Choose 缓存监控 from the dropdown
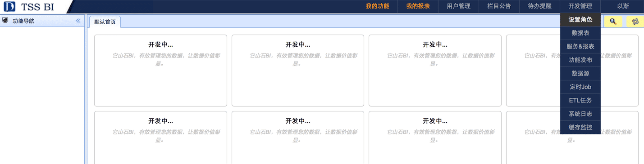 [580, 128]
